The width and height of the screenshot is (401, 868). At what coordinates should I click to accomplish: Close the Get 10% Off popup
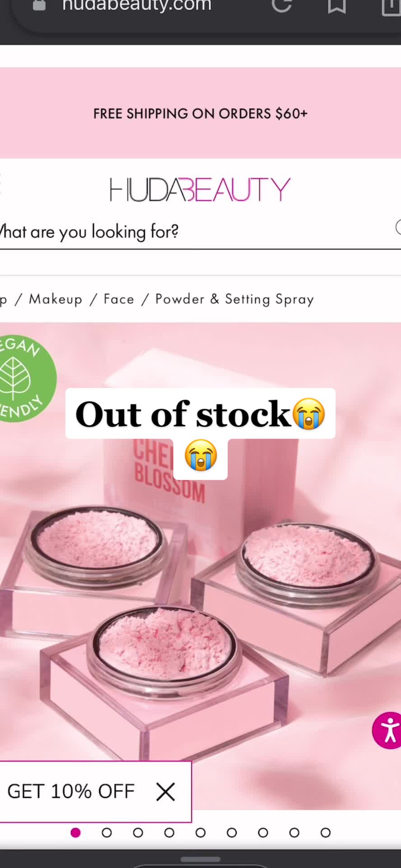point(165,792)
